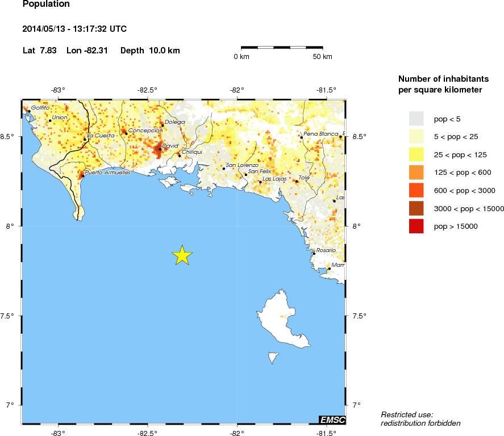504x436 pixels.
Task: Select the Puerto Armuelles city marker
Action: coord(82,175)
